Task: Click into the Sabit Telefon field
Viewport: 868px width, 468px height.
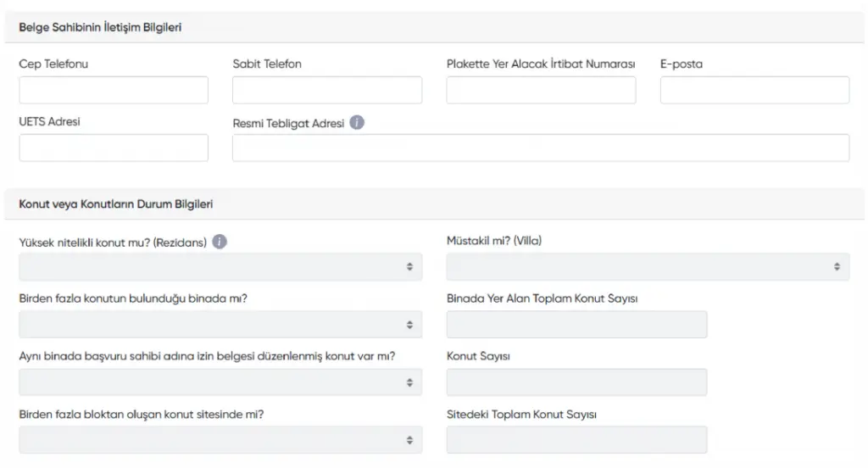Action: point(327,90)
